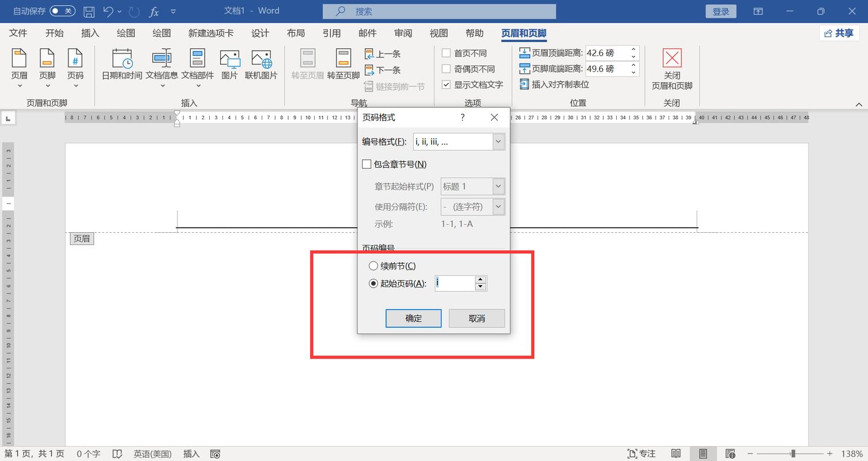The width and height of the screenshot is (868, 461).
Task: Switch to 审阅 tab
Action: [x=403, y=33]
